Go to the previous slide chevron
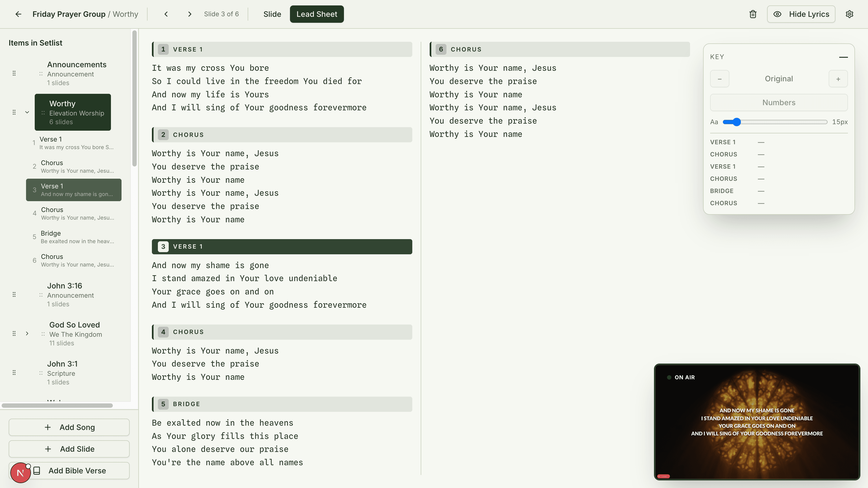 click(166, 14)
